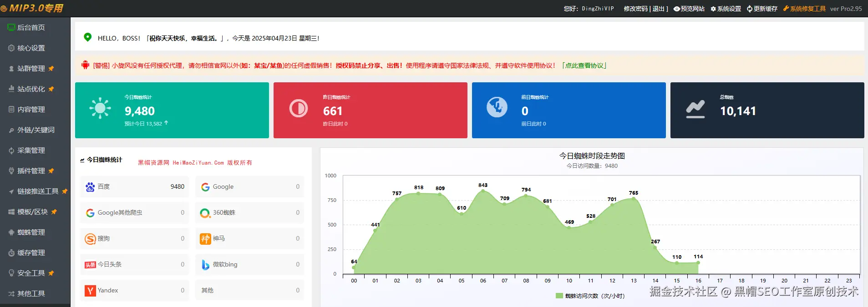Open the 今日蜘蛛统计 green card
This screenshot has height=307, width=868.
tap(172, 110)
